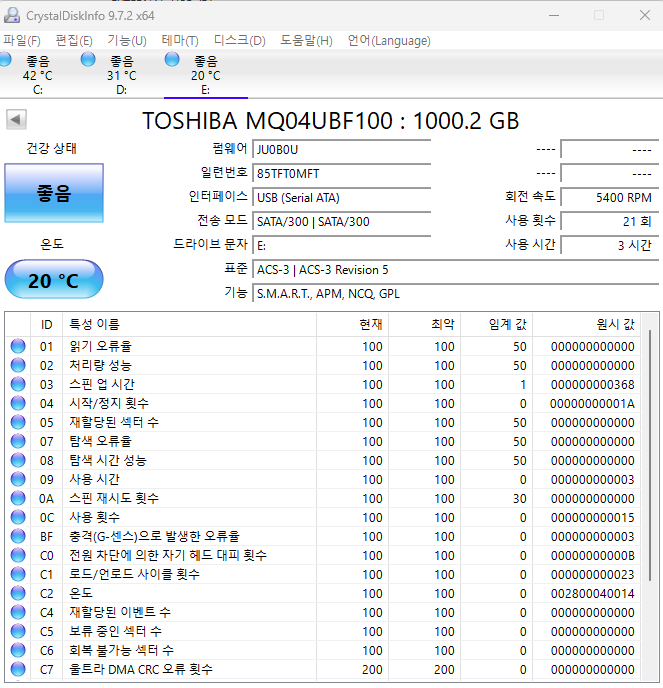Click status circle for C4 재할당된 이벤트 수
The width and height of the screenshot is (663, 688).
pos(18,613)
